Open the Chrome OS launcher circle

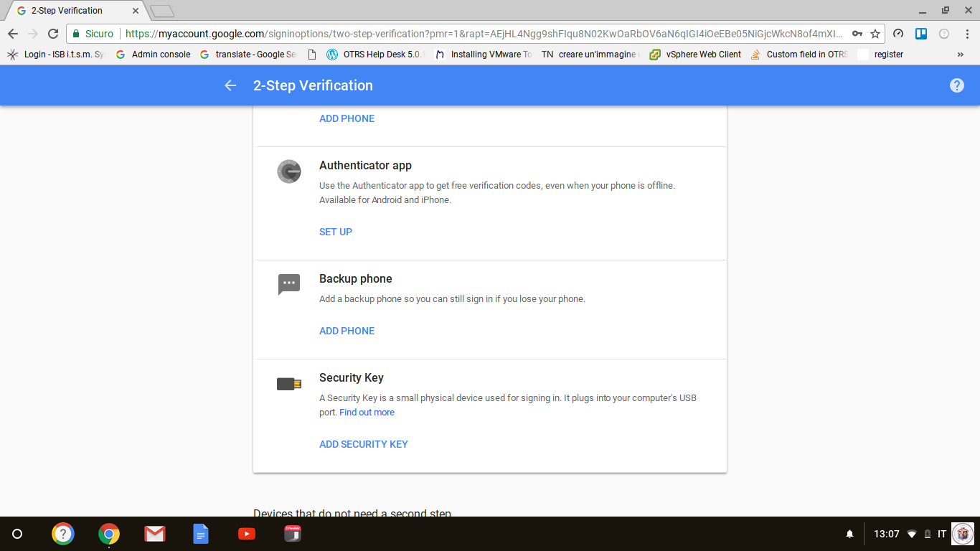18,534
